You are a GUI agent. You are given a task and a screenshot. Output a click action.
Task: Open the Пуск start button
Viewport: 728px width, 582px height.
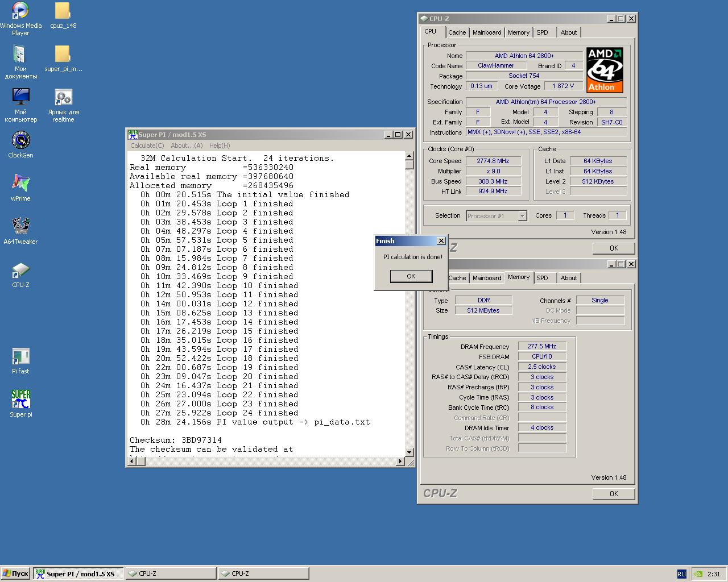click(x=16, y=573)
